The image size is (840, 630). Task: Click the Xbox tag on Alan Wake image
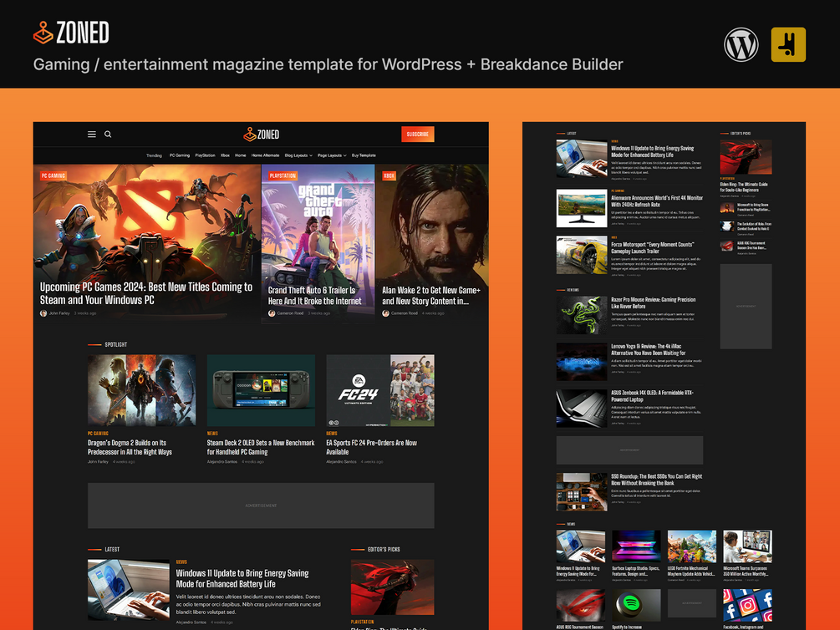[x=389, y=175]
